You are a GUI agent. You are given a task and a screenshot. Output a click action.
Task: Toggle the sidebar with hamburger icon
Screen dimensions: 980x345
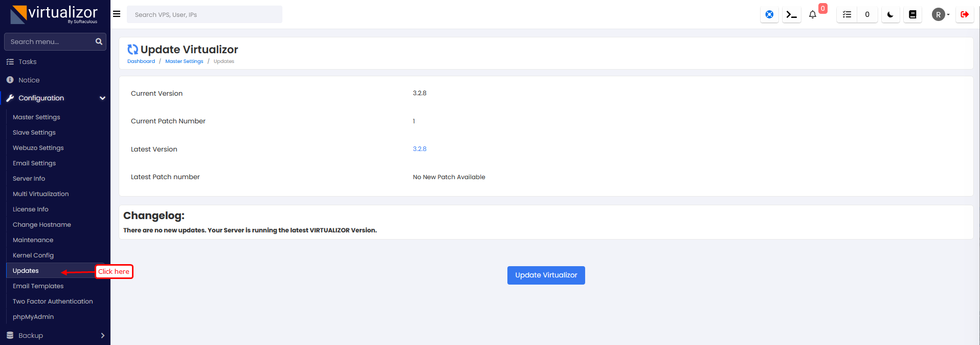point(117,14)
